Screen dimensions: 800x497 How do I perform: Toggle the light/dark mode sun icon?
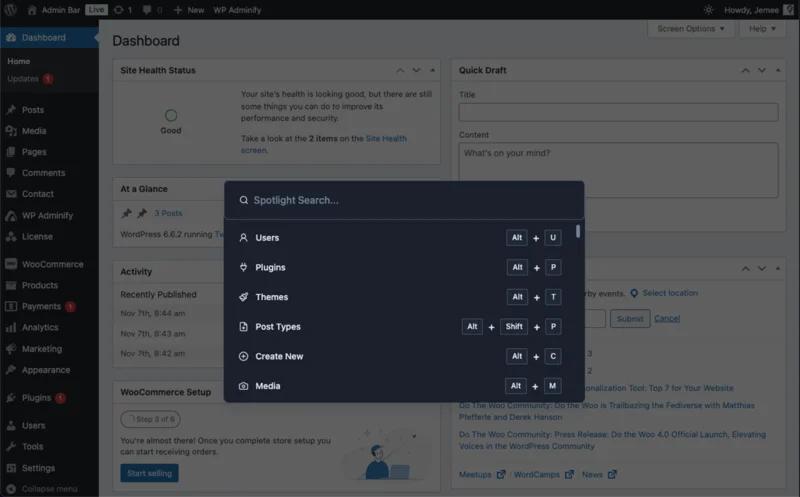(708, 10)
